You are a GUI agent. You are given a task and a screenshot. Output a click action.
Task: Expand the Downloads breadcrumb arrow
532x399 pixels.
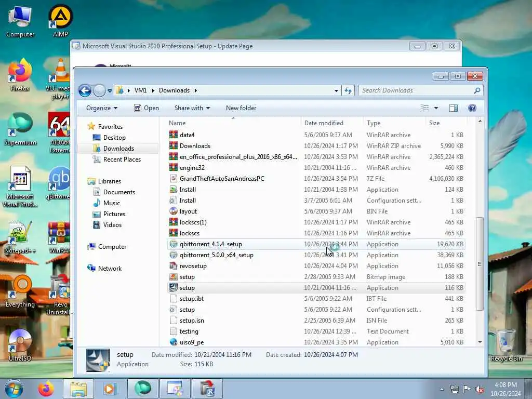click(x=196, y=90)
